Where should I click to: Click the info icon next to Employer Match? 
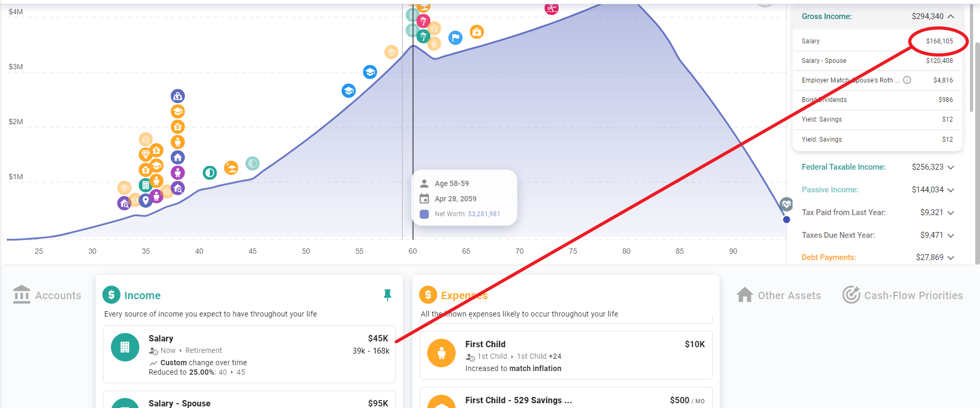(x=907, y=80)
